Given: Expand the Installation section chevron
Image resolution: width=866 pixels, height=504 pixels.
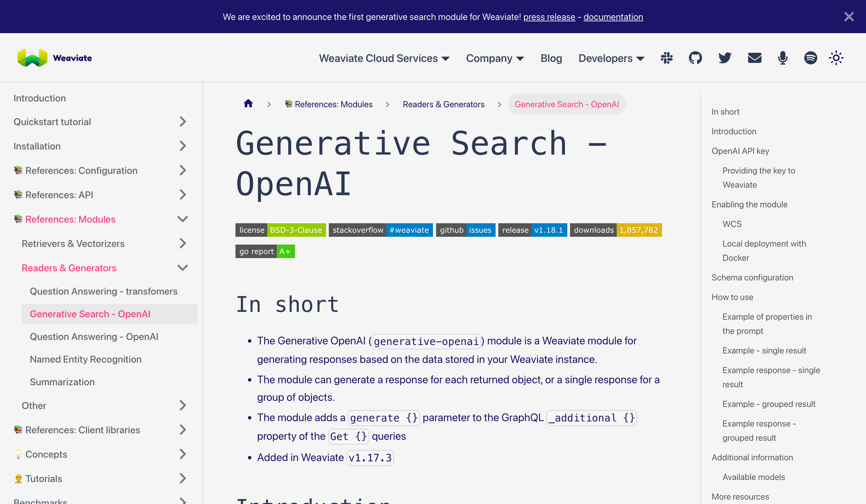Looking at the screenshot, I should (183, 146).
